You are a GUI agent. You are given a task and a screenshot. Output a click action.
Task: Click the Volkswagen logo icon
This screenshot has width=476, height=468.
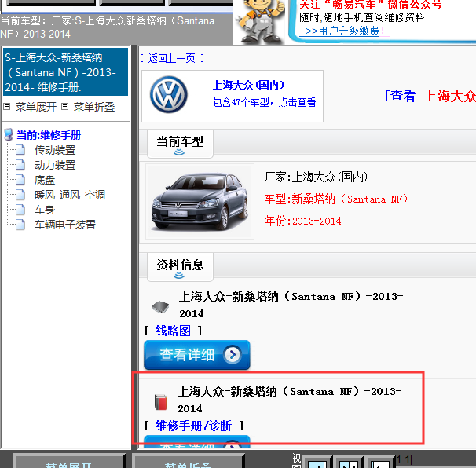click(x=168, y=94)
